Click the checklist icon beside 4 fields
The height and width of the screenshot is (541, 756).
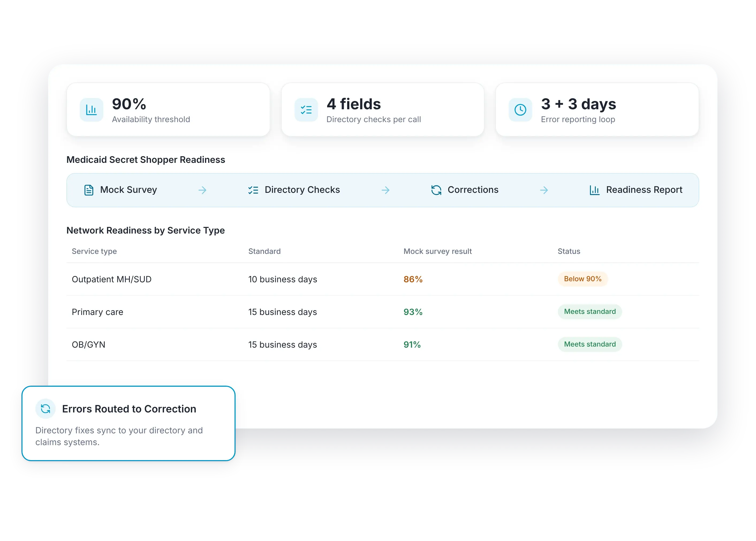click(x=306, y=110)
